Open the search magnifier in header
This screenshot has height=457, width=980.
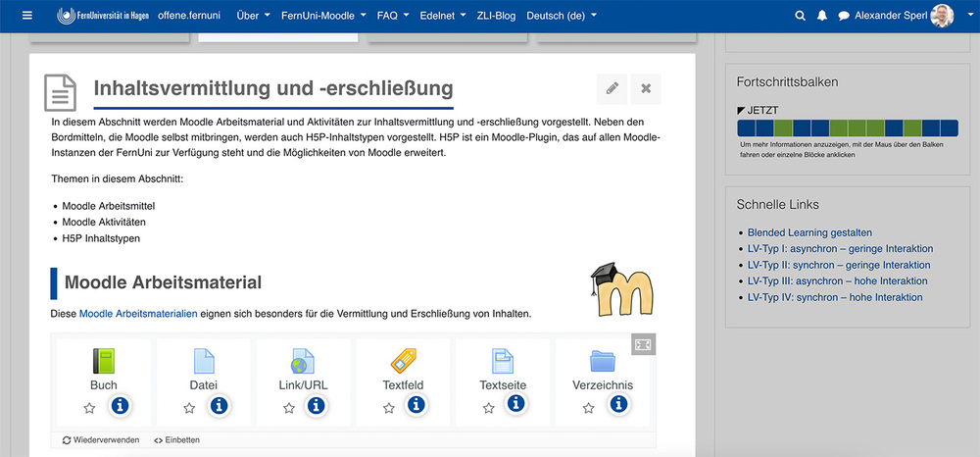800,17
